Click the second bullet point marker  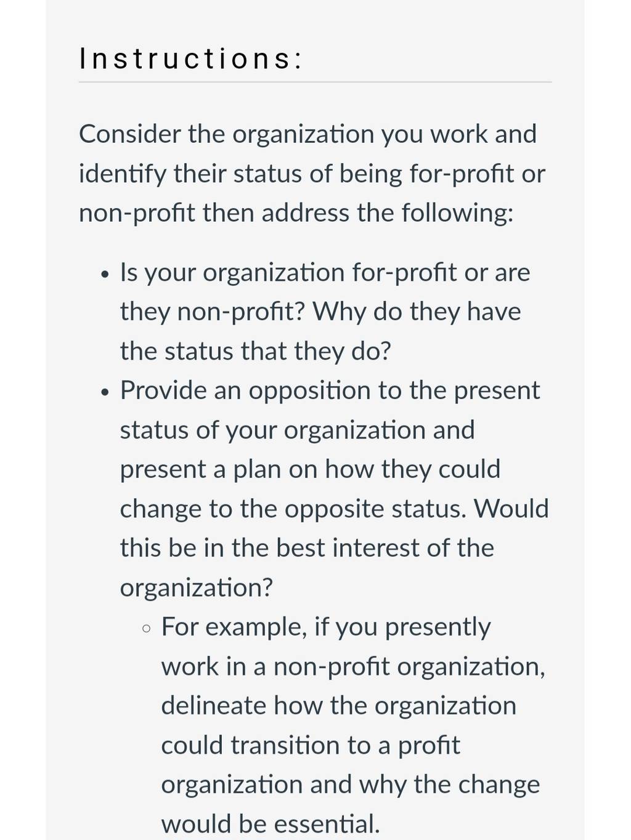click(x=106, y=392)
